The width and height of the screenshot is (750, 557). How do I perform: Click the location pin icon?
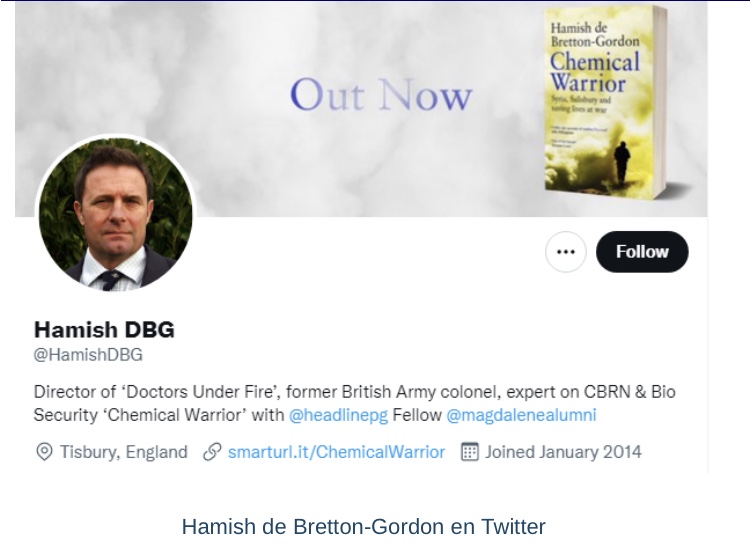[44, 452]
